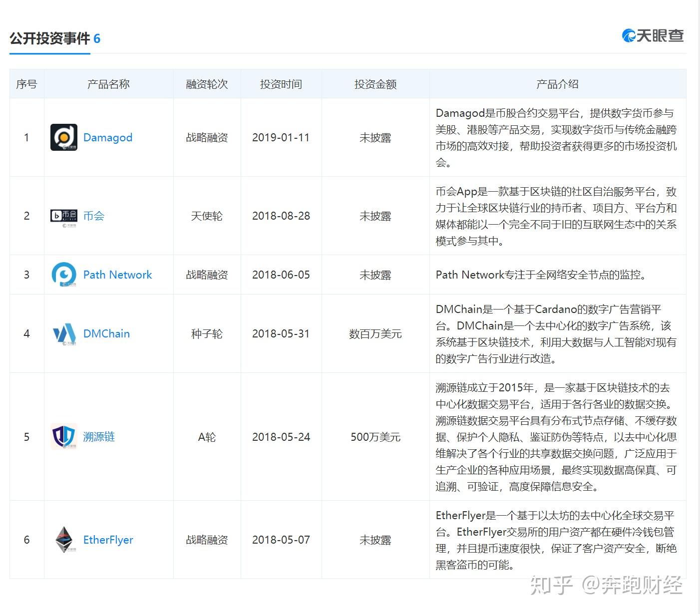Open the 币会 product link
The height and width of the screenshot is (614, 700).
click(x=94, y=216)
